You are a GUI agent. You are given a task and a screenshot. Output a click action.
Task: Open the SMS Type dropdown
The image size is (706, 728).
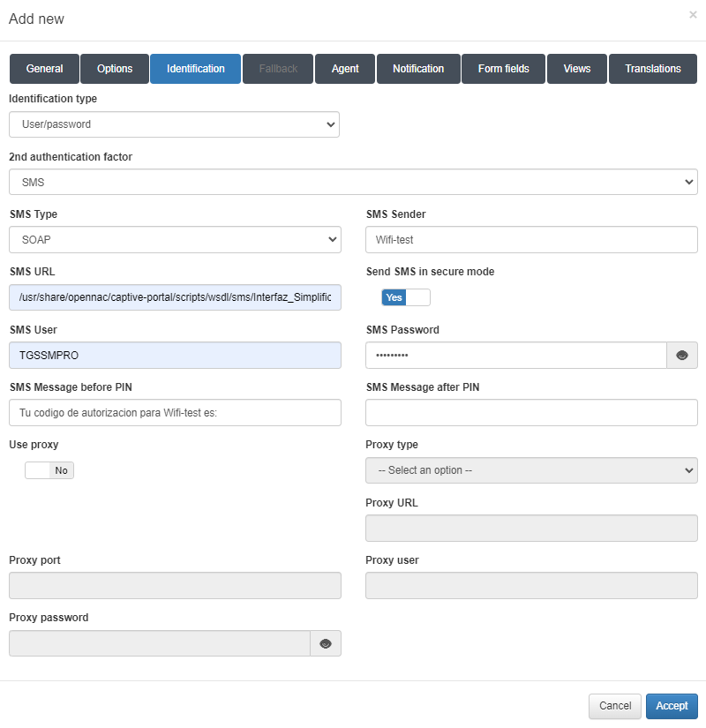click(175, 239)
